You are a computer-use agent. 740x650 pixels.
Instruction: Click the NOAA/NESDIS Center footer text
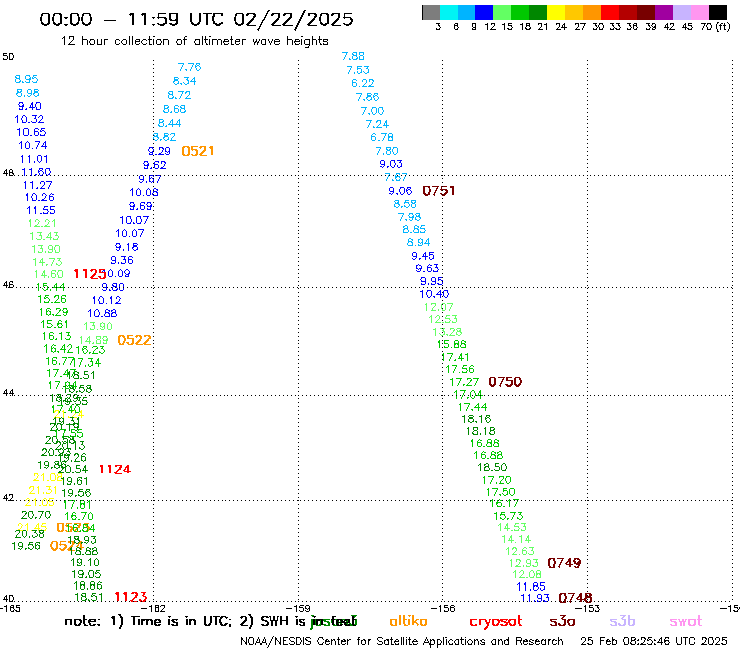click(402, 641)
